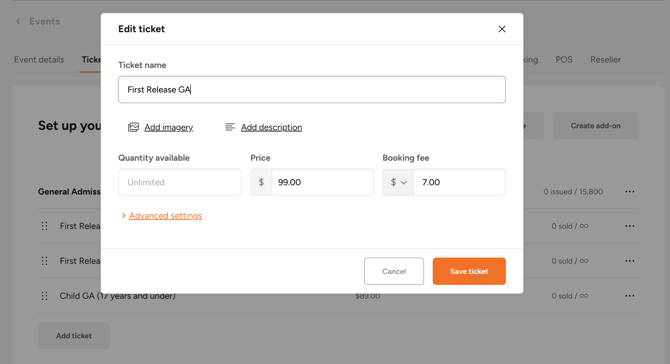This screenshot has width=670, height=364.
Task: Open options menu for Child GA ticket
Action: (629, 296)
